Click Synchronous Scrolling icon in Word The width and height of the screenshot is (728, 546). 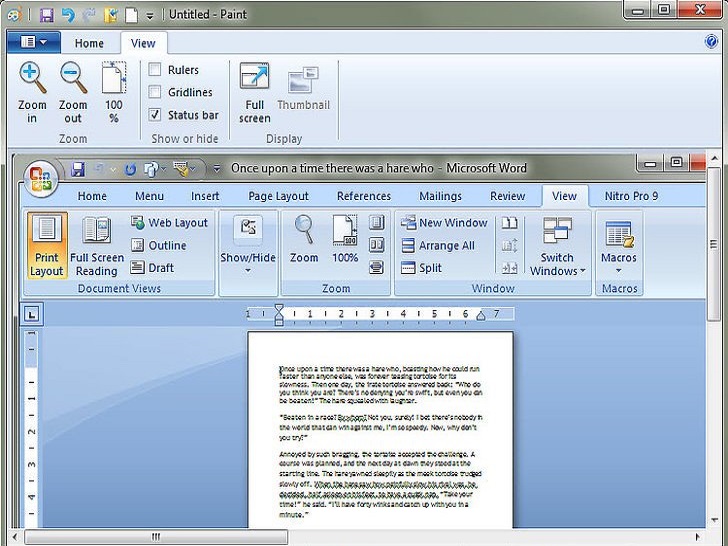coord(509,245)
